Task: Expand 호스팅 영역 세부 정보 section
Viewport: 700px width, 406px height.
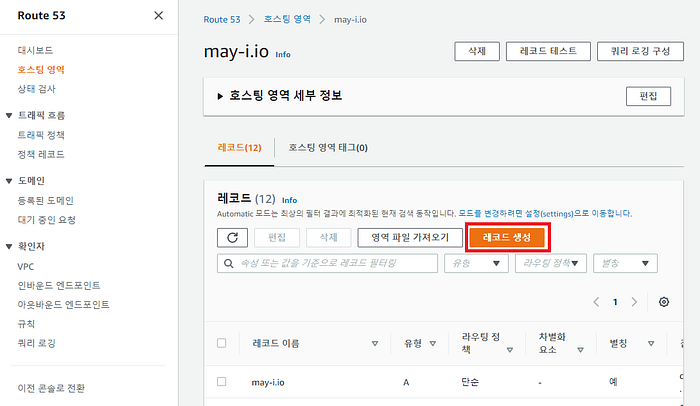Action: 220,96
